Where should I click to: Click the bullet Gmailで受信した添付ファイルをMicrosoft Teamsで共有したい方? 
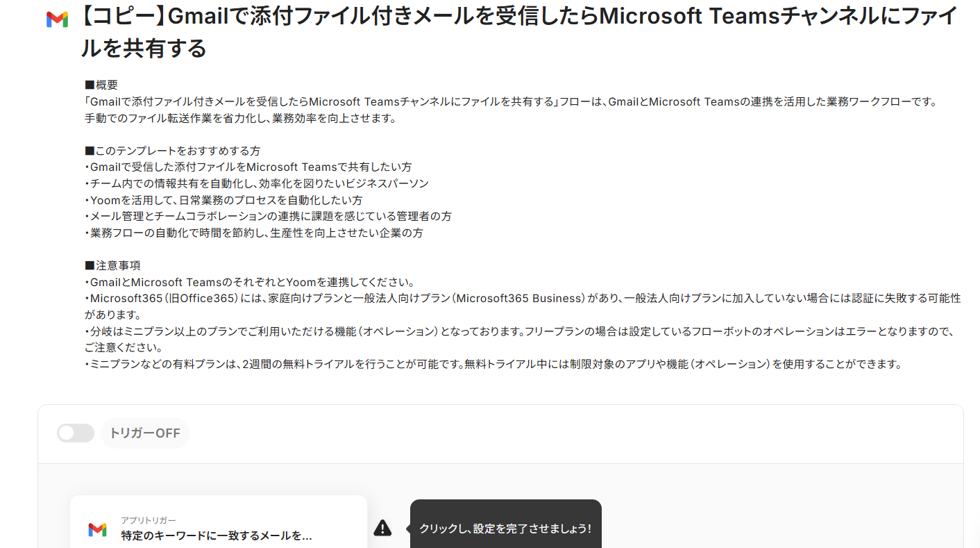(248, 167)
